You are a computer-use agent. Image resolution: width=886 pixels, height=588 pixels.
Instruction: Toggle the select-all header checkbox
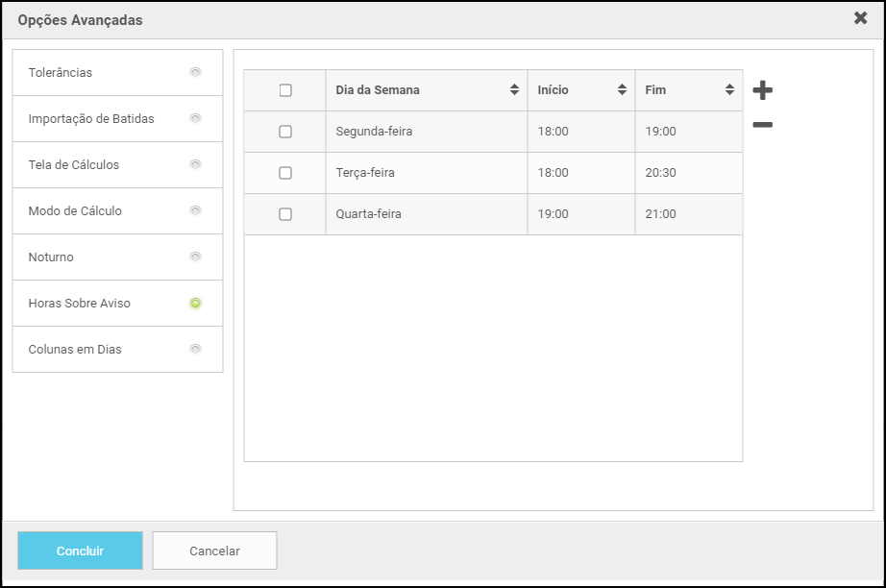(x=285, y=90)
